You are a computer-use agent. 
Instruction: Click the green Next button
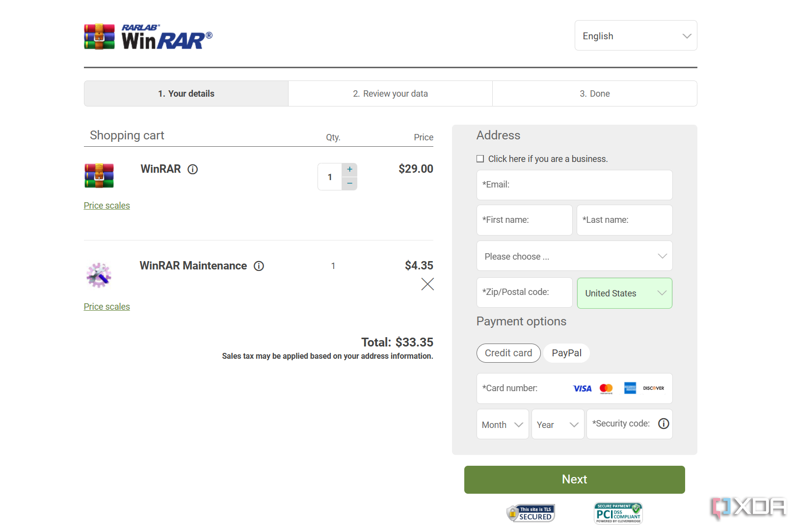click(575, 479)
